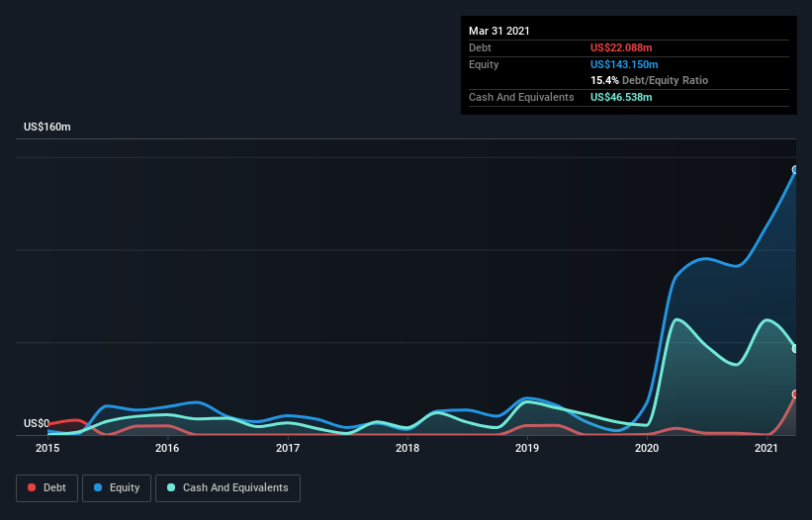
Task: Click the 2016 x-axis label
Action: tap(167, 448)
